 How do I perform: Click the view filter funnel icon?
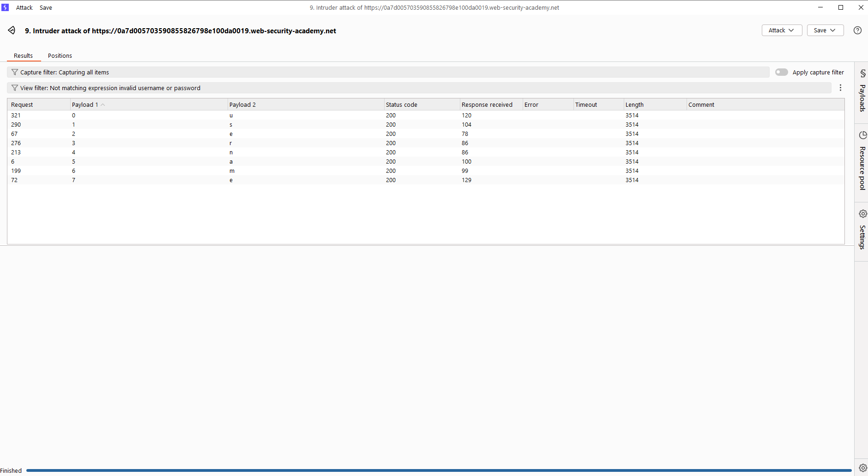(x=14, y=88)
